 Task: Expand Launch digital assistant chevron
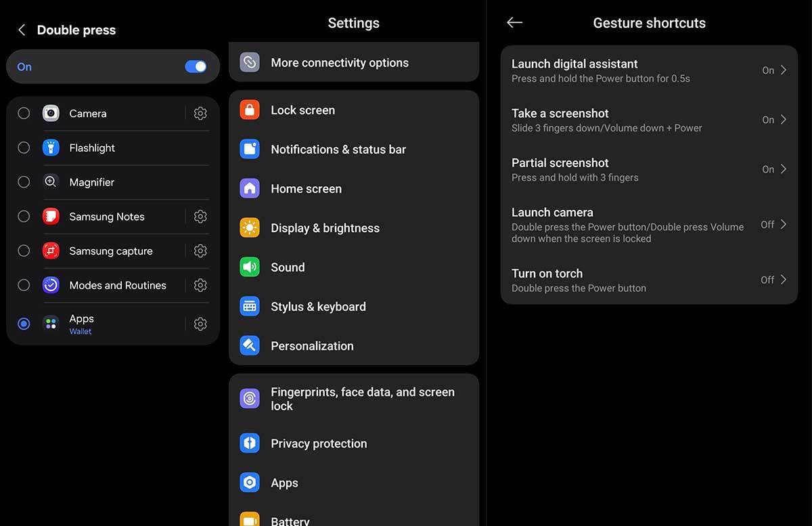point(784,70)
